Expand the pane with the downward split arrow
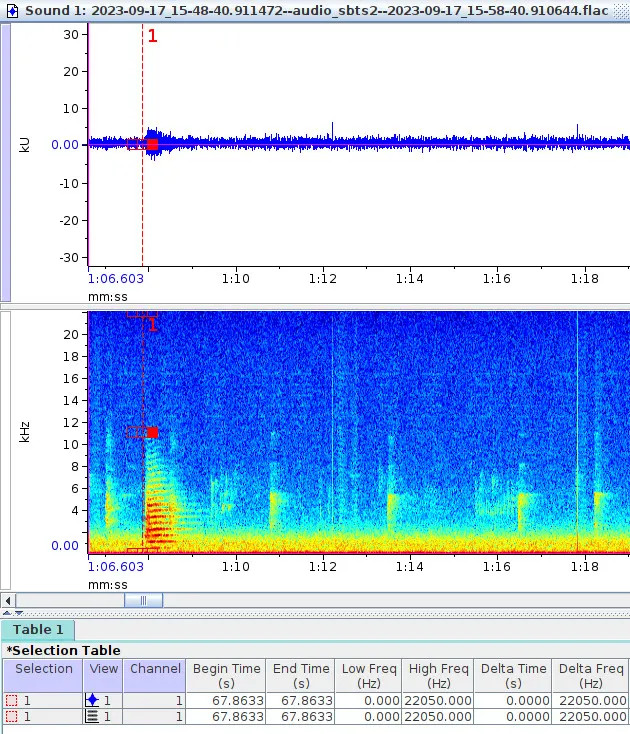 (x=19, y=612)
